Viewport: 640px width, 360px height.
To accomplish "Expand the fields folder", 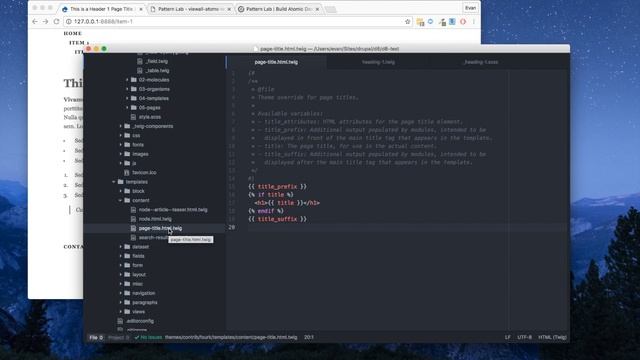I will (138, 256).
